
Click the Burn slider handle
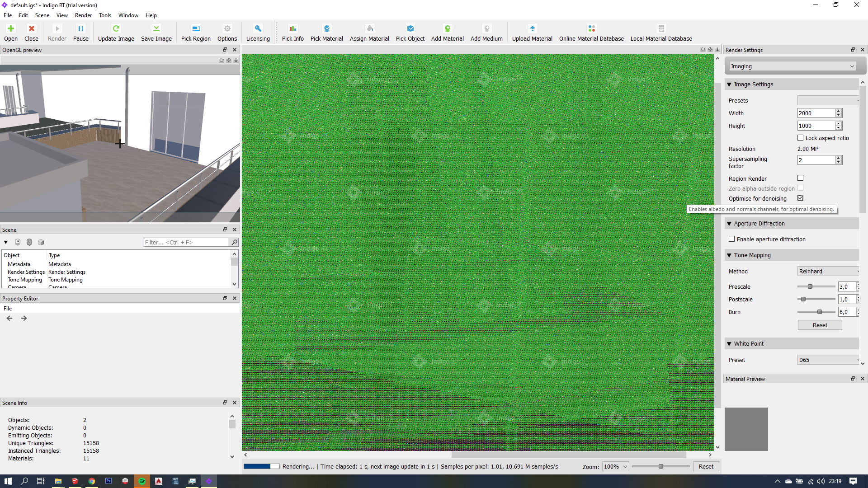820,312
